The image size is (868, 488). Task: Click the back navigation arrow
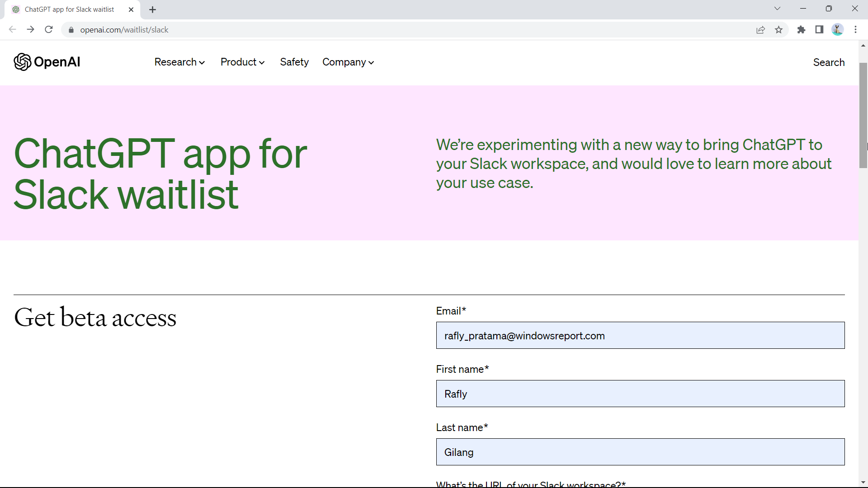point(12,29)
